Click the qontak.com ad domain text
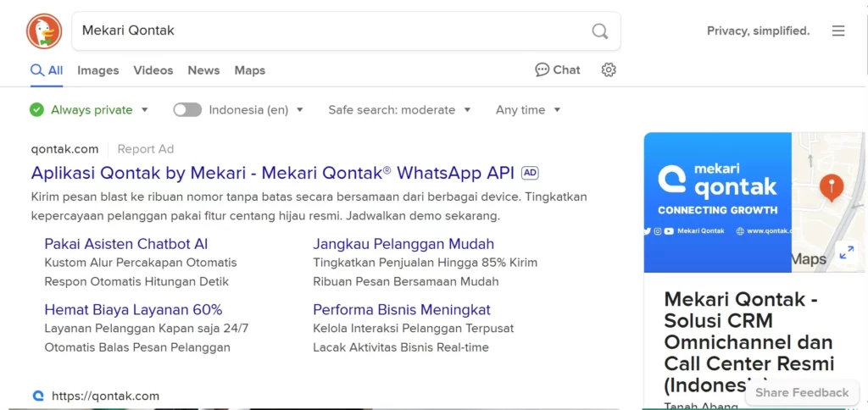This screenshot has width=868, height=410. (x=64, y=149)
